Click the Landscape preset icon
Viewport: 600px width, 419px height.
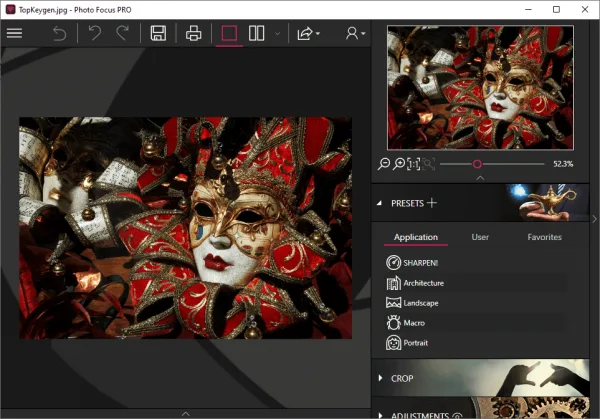pos(393,303)
